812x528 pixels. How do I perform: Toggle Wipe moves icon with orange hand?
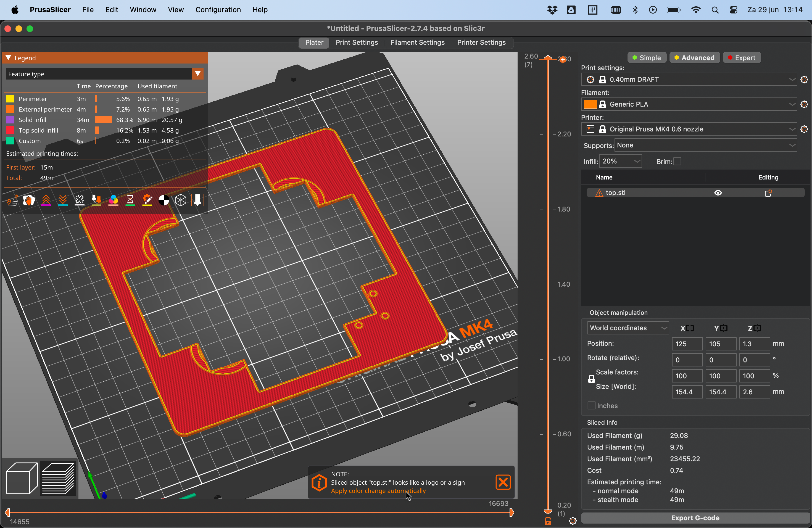(29, 200)
